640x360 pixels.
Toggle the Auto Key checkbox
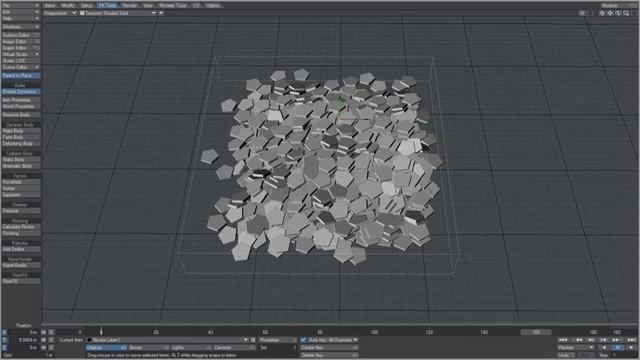(x=303, y=340)
